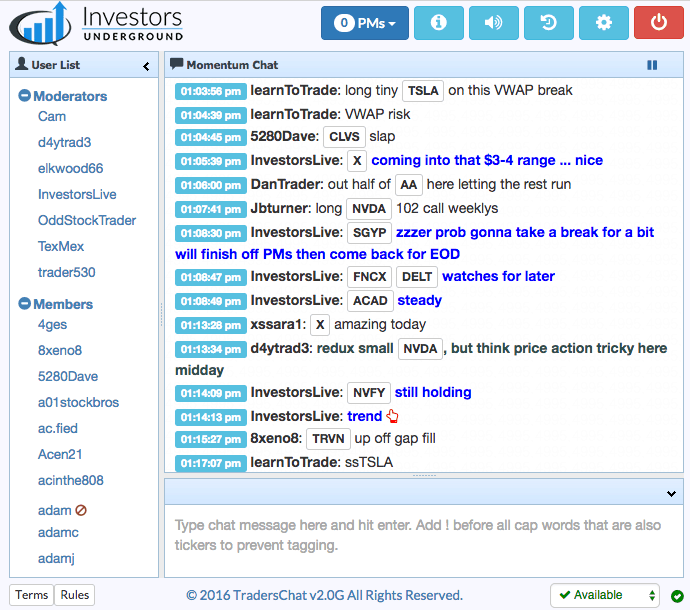Click the NVFY ticker tag

coord(369,393)
